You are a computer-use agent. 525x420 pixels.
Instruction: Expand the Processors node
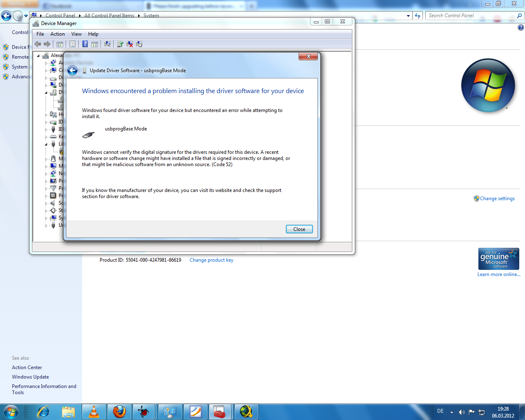pyautogui.click(x=46, y=196)
